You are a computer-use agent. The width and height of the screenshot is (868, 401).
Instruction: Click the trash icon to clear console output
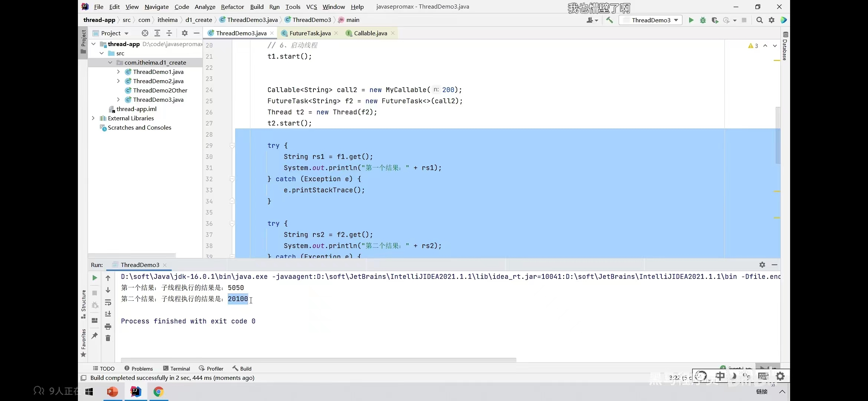click(x=108, y=338)
